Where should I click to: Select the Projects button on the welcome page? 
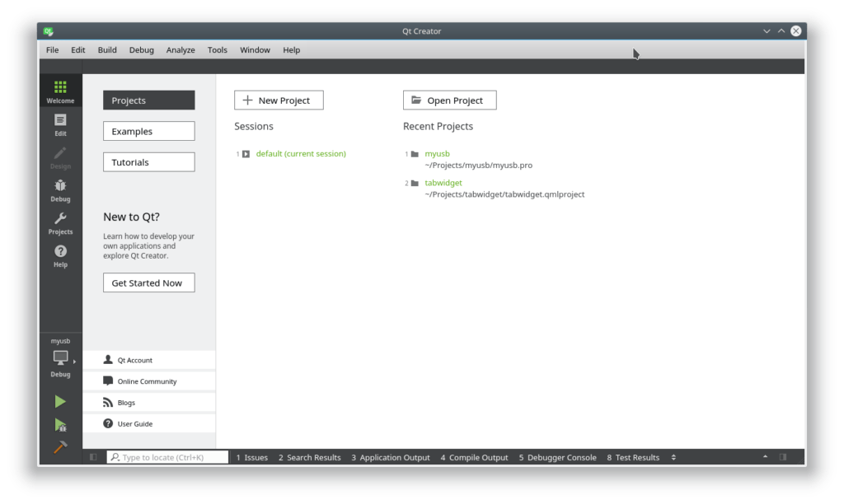click(x=149, y=100)
